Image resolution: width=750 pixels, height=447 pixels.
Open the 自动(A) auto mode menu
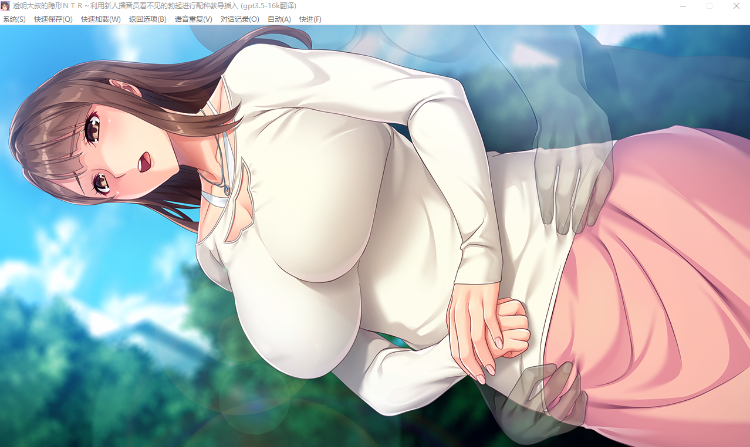(279, 19)
